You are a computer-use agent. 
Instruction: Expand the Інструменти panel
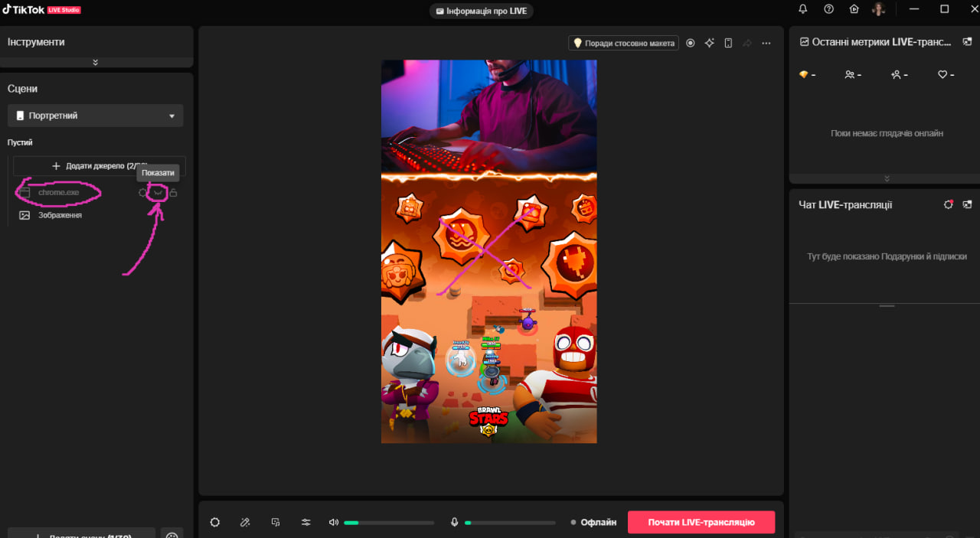point(96,62)
